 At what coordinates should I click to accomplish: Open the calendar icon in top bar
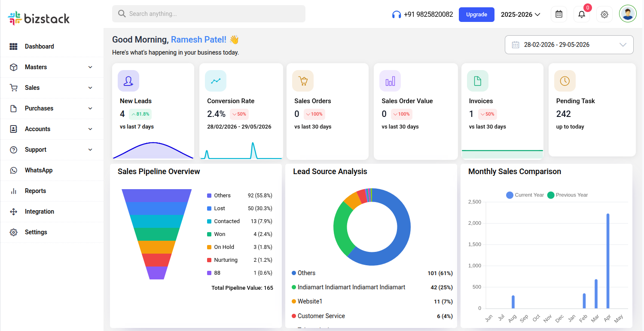pos(559,14)
